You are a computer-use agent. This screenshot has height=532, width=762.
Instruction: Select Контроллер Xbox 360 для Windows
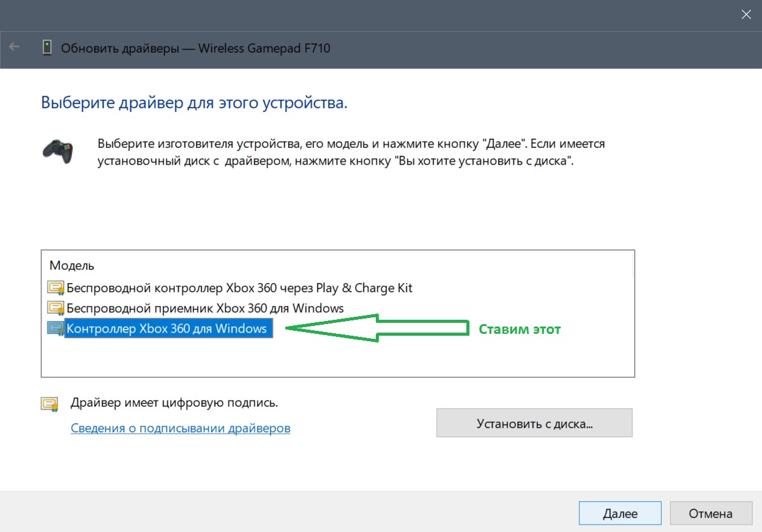click(167, 328)
